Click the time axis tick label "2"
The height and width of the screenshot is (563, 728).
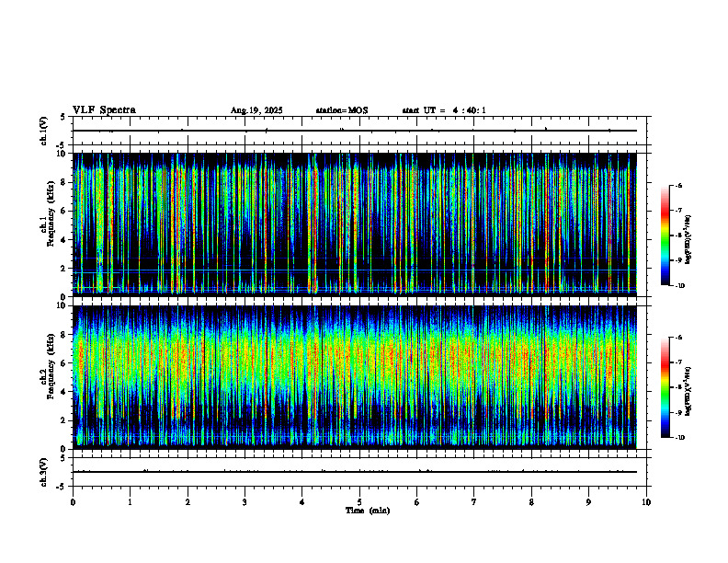188,502
